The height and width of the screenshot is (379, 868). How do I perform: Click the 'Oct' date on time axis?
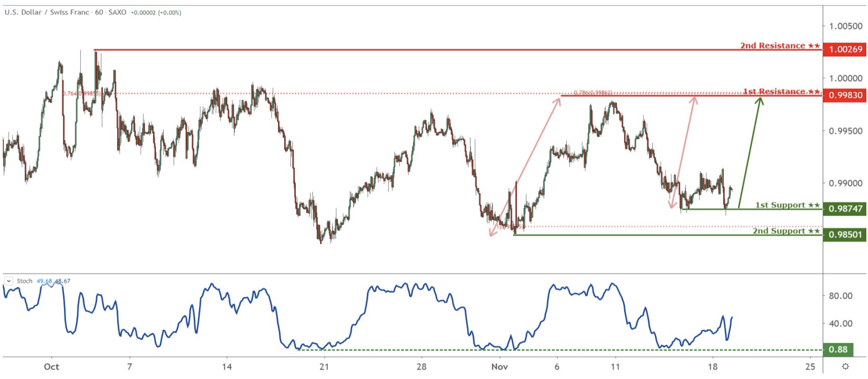51,366
